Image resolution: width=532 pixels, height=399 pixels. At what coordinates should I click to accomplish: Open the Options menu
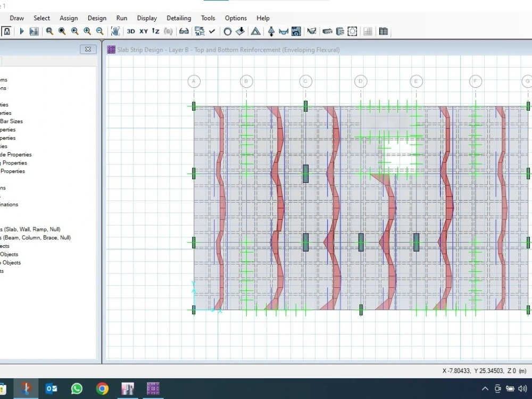236,18
